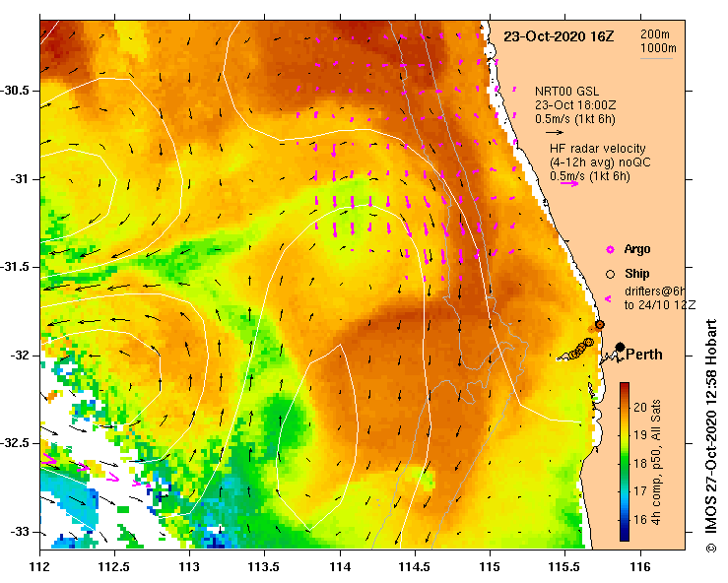Click the GSL legend text 0.5m/s (1kt 6h)
Image resolution: width=728 pixels, height=583 pixels.
pos(574,119)
